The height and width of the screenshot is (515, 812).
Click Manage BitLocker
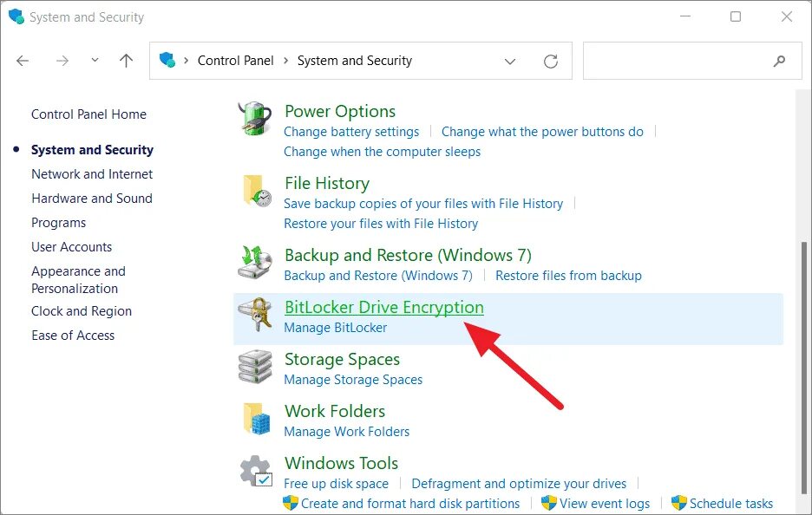(336, 328)
